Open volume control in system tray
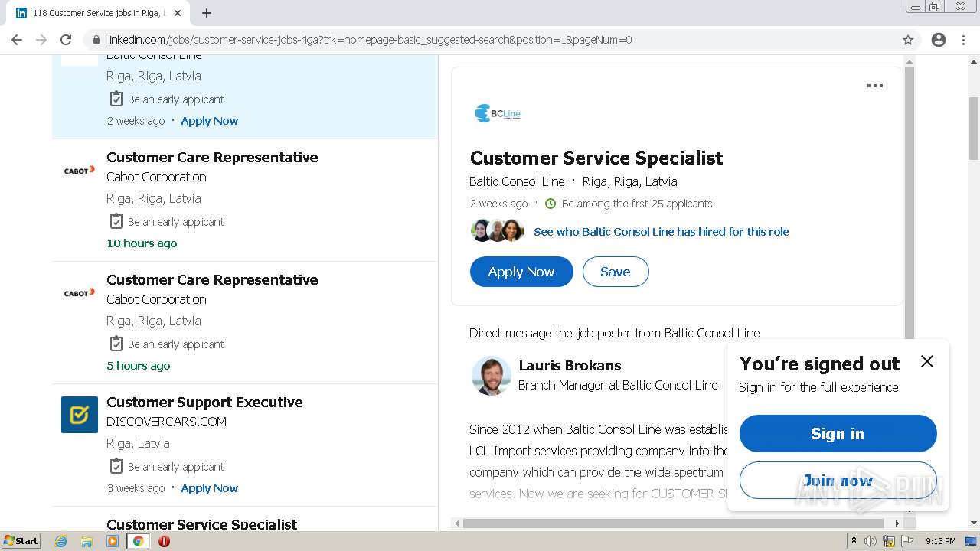Image resolution: width=980 pixels, height=551 pixels. coord(871,541)
